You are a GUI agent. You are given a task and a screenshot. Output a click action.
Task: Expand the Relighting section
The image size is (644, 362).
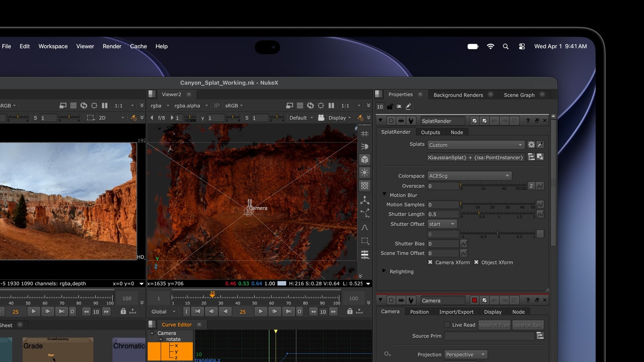coord(384,271)
